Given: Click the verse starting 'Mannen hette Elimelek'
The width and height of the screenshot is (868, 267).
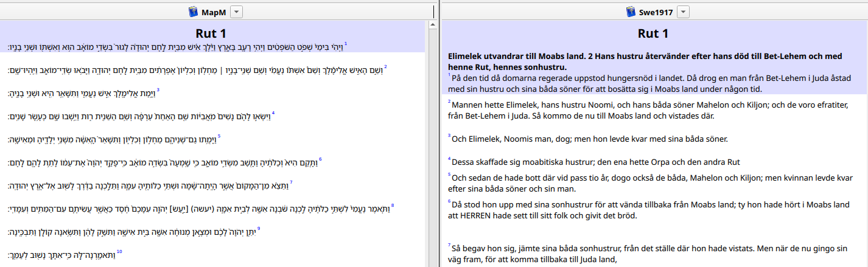Looking at the screenshot, I should [648, 110].
